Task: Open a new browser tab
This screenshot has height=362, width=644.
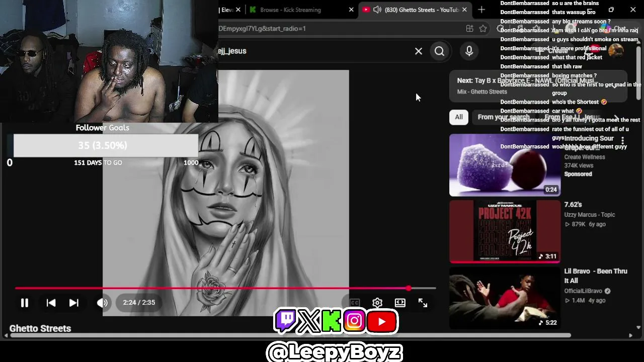Action: pyautogui.click(x=481, y=10)
